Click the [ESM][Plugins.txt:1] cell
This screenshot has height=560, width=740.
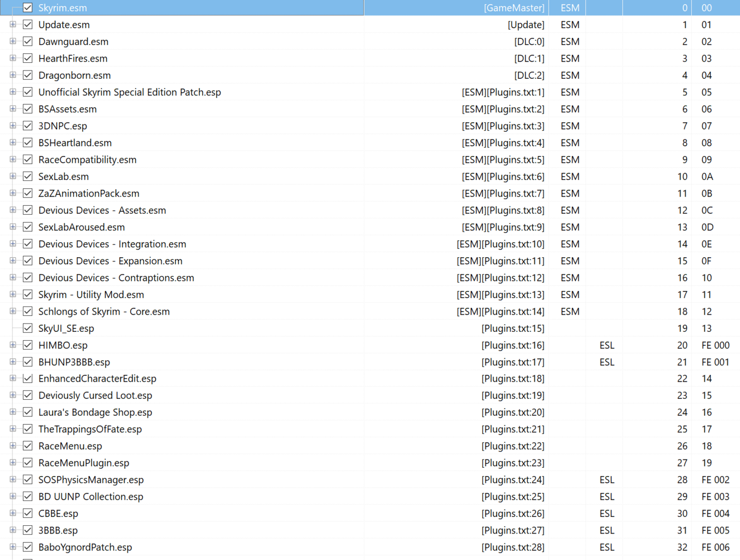[x=503, y=92]
